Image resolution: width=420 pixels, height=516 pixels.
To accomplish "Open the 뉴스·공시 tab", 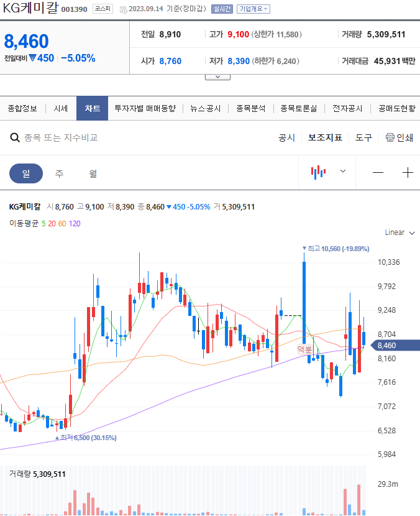I will click(205, 108).
